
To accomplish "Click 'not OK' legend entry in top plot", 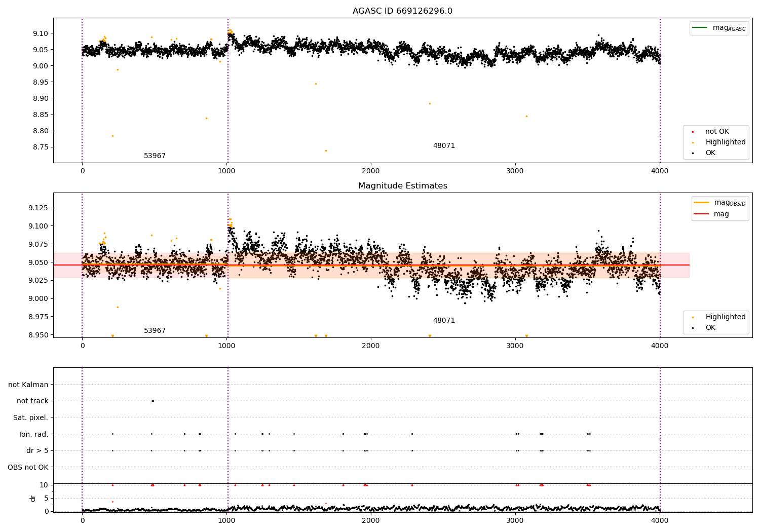I will [x=717, y=132].
